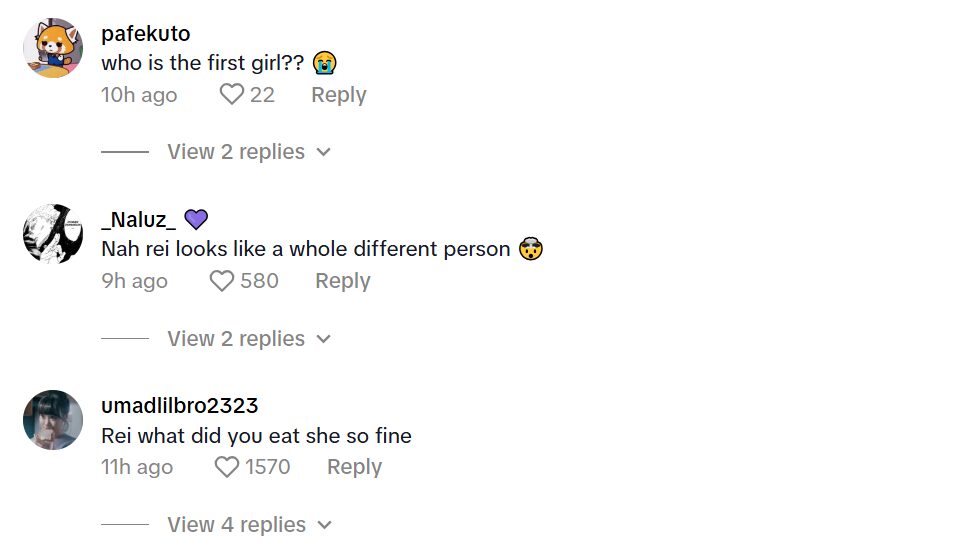The height and width of the screenshot is (552, 971).
Task: Open umadlilbro2323's profile picture
Action: pos(53,420)
